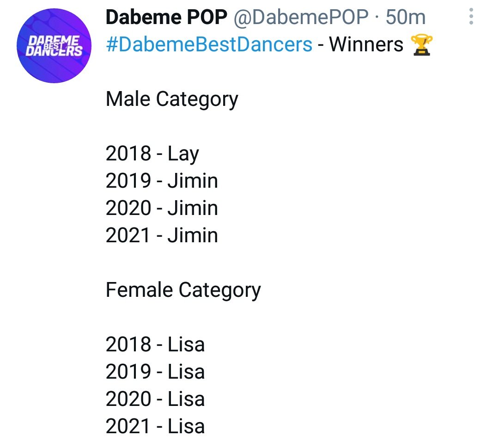Click the 2020 - Jimin line

tap(162, 208)
